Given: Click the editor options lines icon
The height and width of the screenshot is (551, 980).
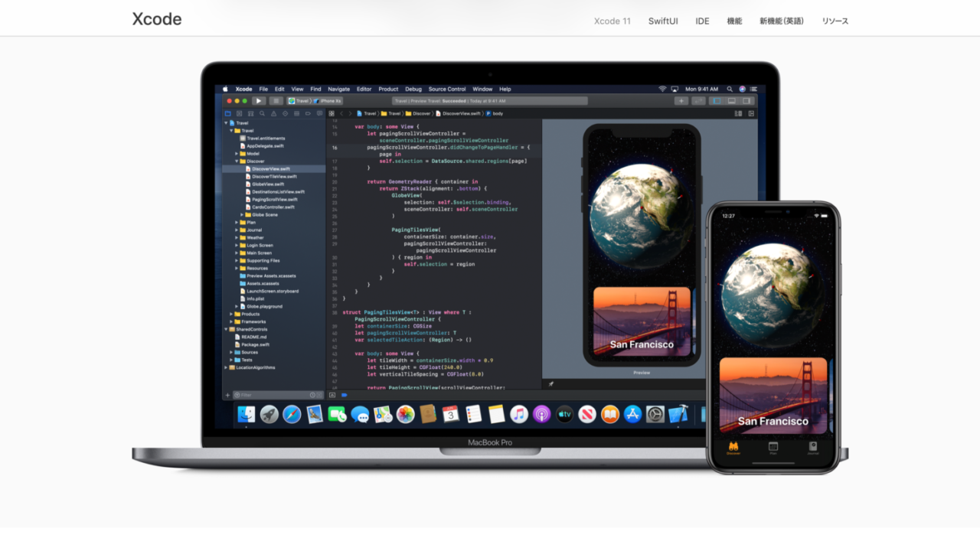Looking at the screenshot, I should tap(738, 113).
